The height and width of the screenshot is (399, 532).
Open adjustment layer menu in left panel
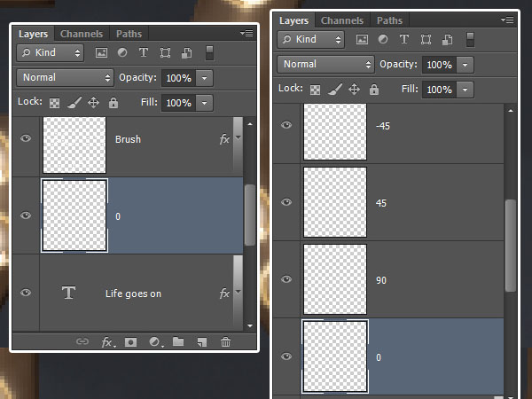tap(154, 341)
